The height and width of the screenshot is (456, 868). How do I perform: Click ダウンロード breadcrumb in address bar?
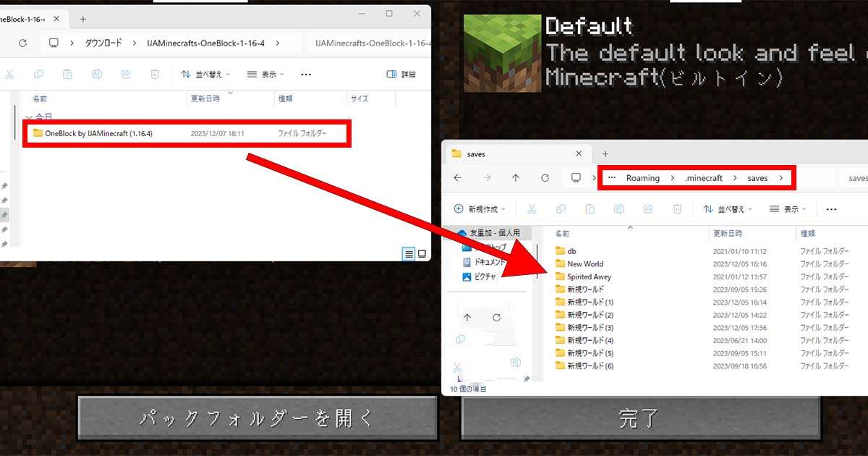click(103, 43)
